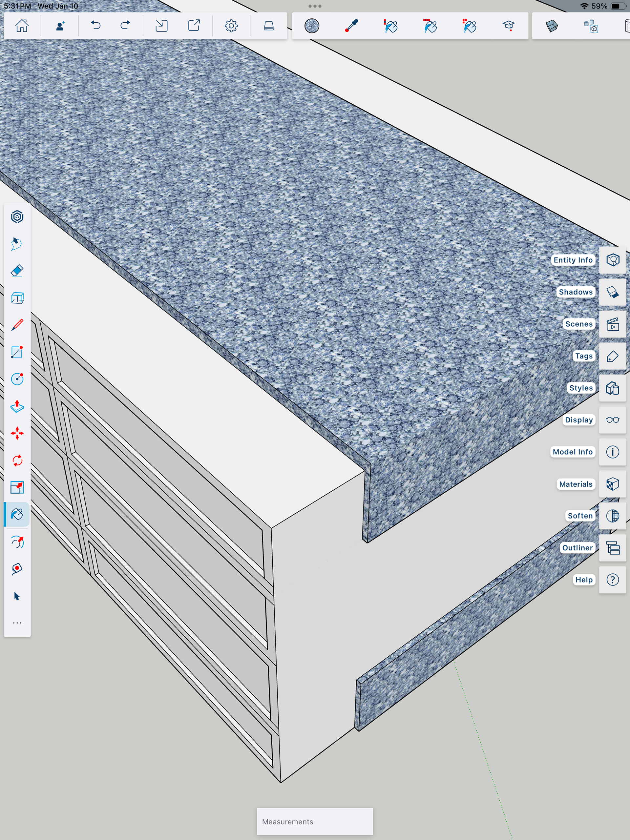
Task: Select the Rotate tool
Action: 17,461
